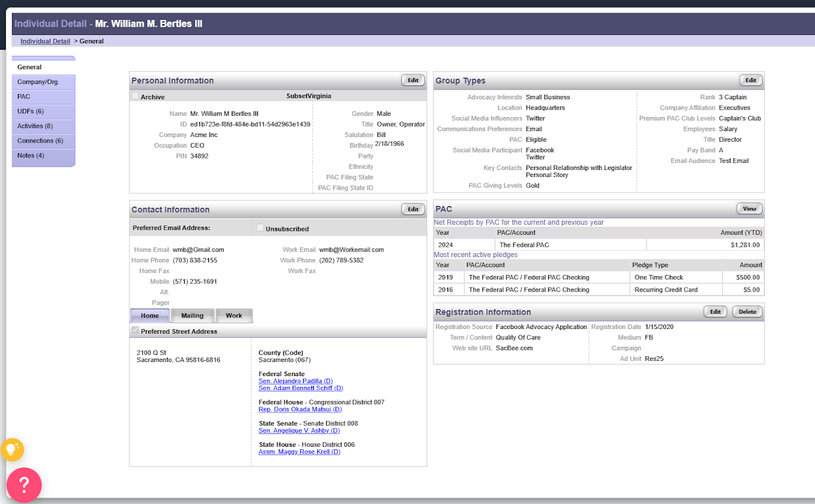Toggle the Archive checkbox
Viewport: 815px width, 504px height.
(x=135, y=96)
